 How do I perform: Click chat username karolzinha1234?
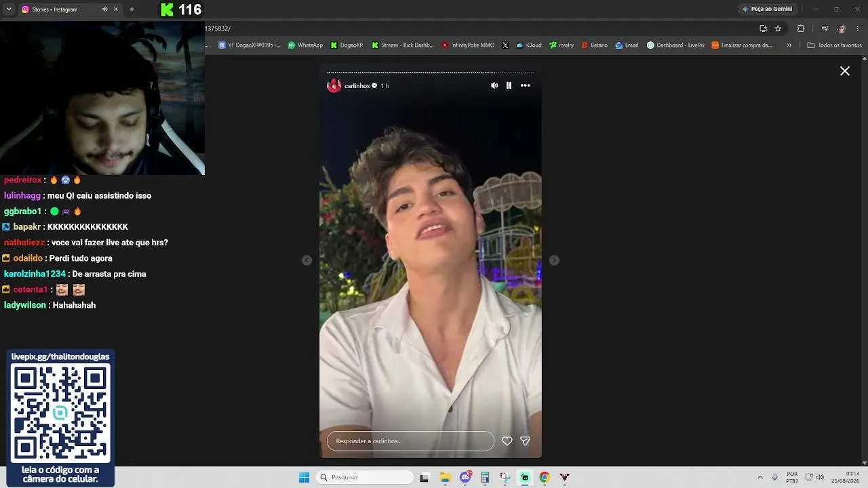(x=35, y=274)
